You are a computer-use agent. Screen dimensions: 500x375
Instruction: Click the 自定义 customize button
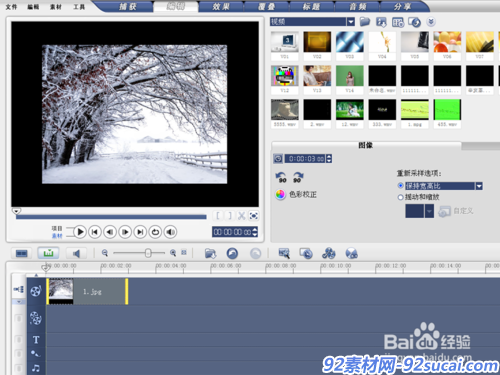[456, 211]
